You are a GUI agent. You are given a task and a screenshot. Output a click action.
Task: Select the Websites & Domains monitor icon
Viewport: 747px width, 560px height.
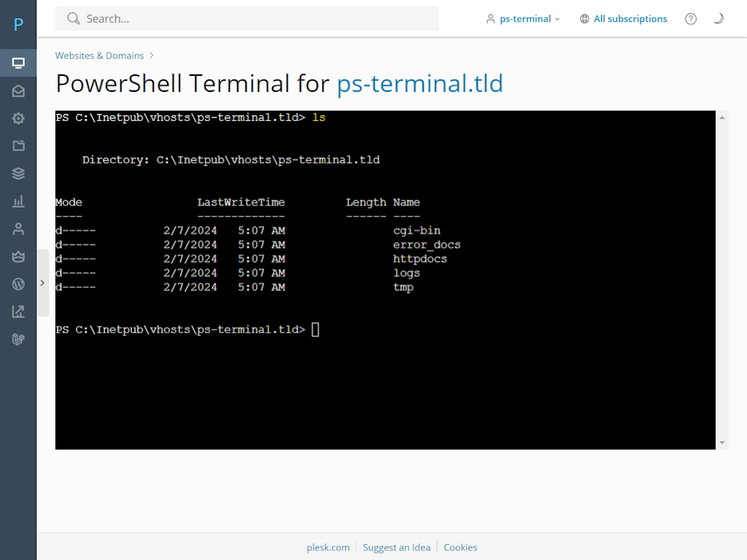click(18, 62)
